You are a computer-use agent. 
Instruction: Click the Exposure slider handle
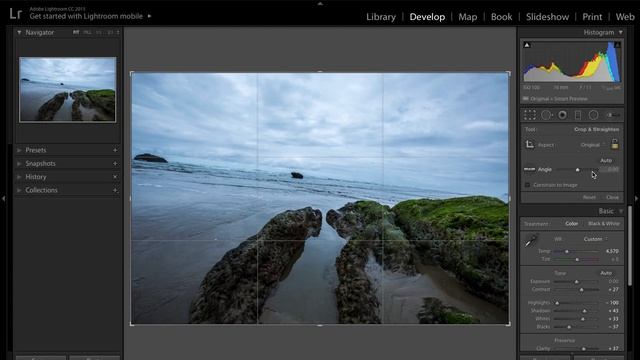coord(576,282)
